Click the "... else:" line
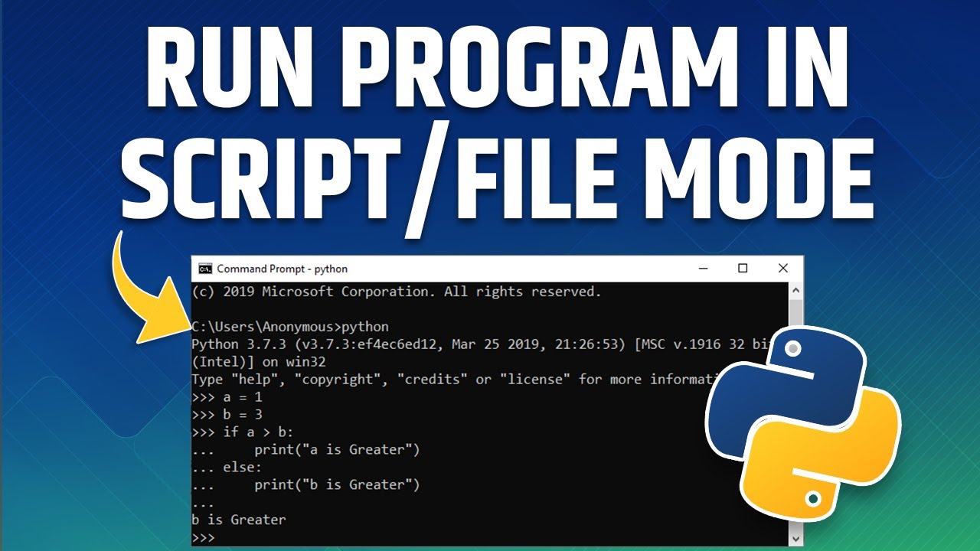Screen dimensions: 980x551 point(227,468)
